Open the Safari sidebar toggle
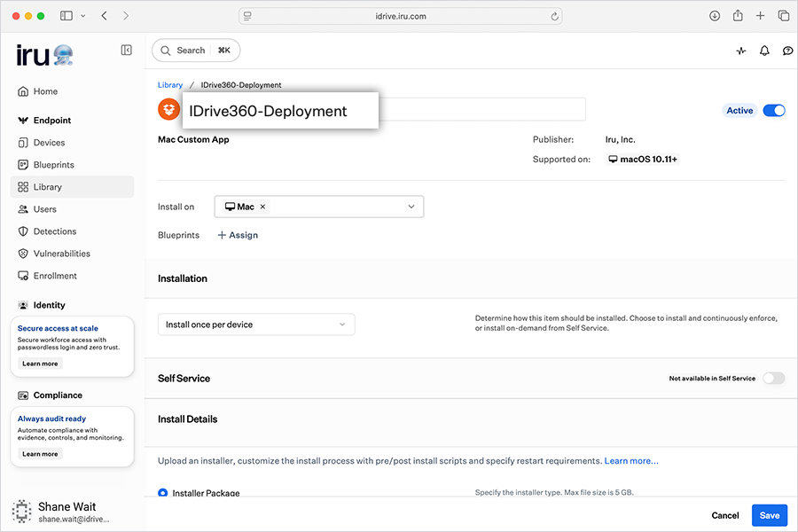 [x=66, y=16]
